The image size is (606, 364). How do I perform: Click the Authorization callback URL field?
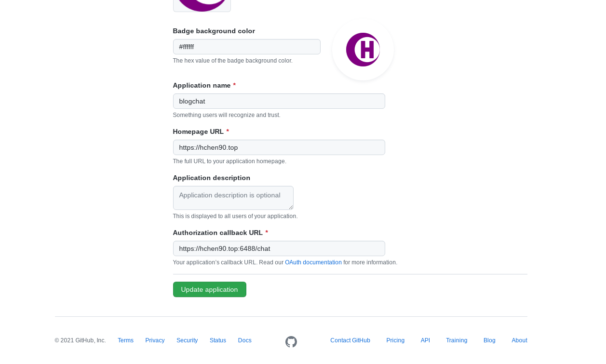pyautogui.click(x=279, y=248)
